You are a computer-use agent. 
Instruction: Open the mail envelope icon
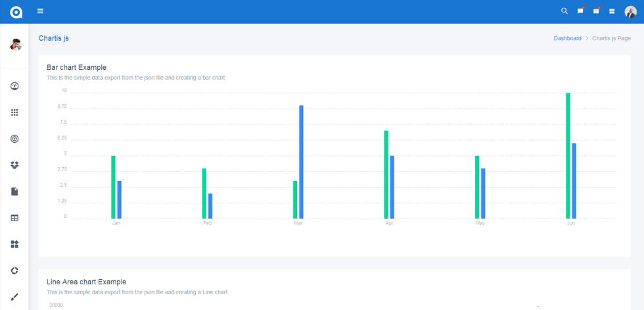[596, 11]
